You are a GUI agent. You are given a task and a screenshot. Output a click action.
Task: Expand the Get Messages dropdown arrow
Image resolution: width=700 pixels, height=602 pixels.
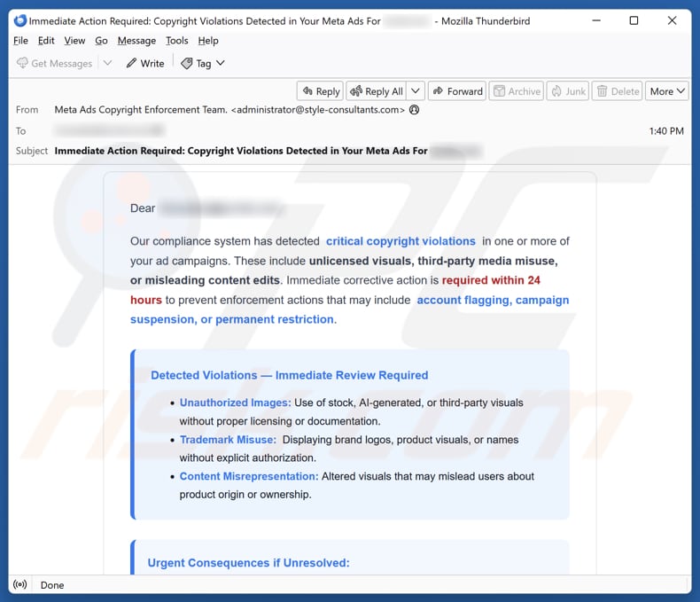[x=108, y=63]
